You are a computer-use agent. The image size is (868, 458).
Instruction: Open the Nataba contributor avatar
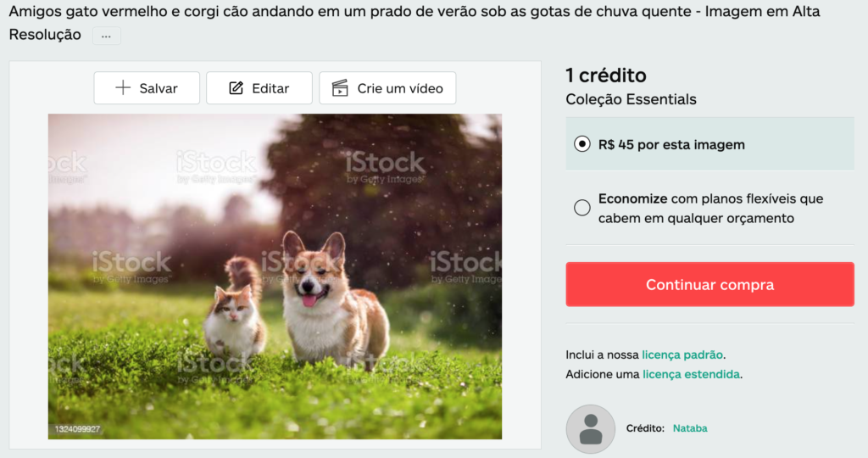[x=591, y=428]
